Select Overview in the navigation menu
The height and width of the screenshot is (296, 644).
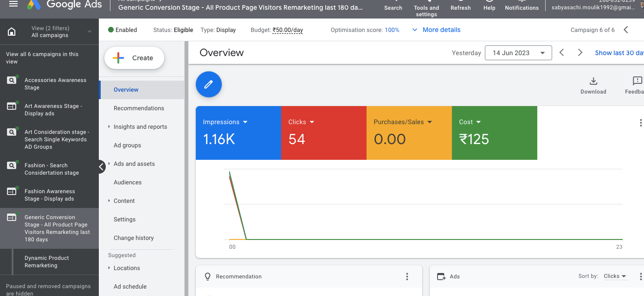tap(142, 90)
